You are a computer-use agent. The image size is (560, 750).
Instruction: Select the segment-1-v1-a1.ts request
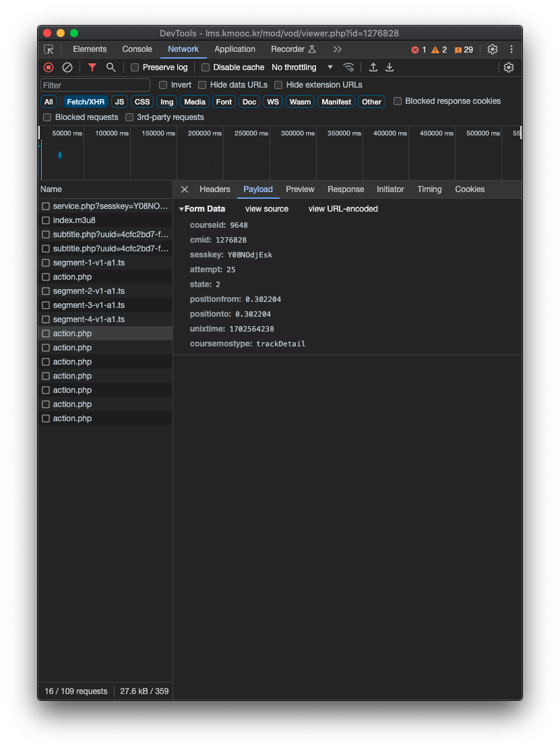[105, 263]
